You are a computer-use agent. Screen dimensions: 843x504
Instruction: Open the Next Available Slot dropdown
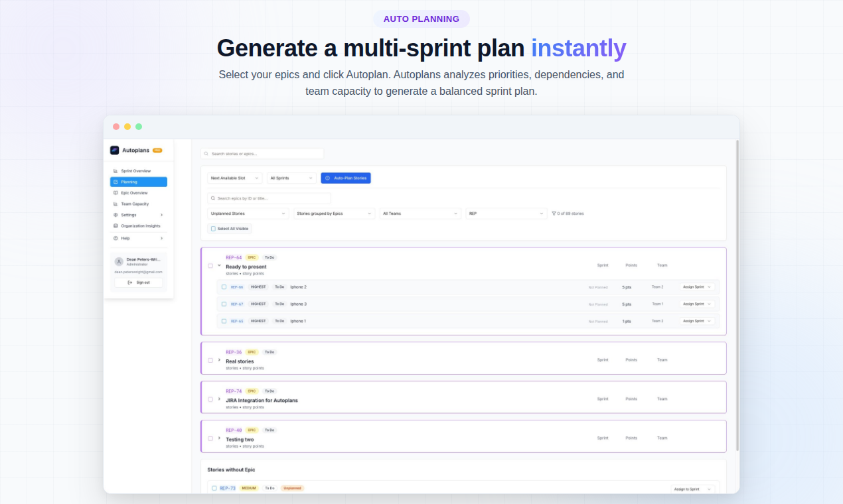click(234, 178)
